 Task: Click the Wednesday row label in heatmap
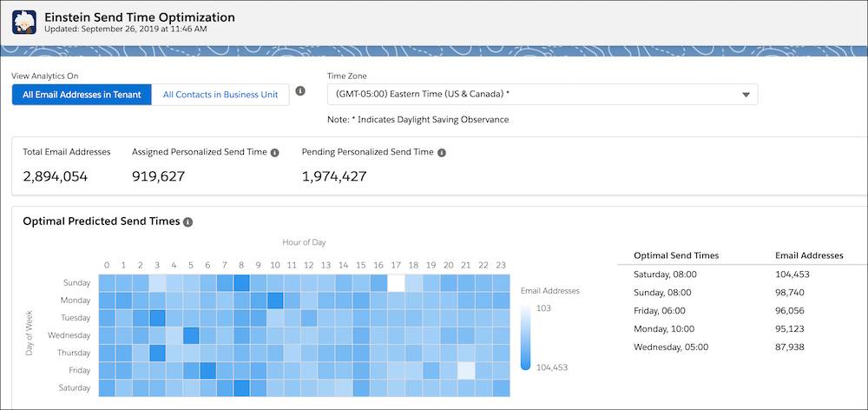pos(69,335)
